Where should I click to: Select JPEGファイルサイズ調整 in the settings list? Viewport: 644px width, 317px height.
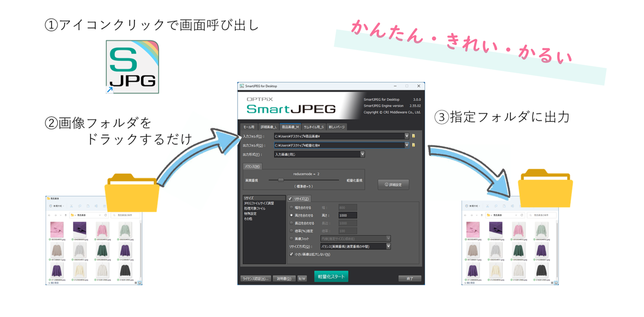point(258,203)
